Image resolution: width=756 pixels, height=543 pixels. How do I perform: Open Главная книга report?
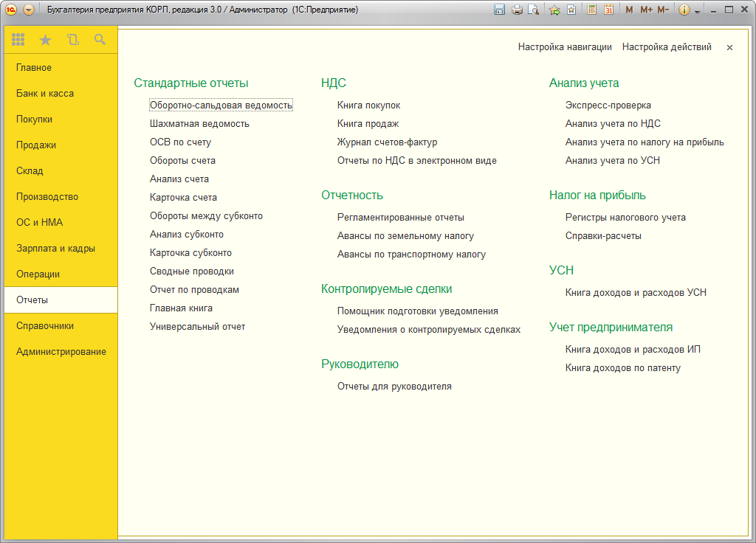point(181,308)
